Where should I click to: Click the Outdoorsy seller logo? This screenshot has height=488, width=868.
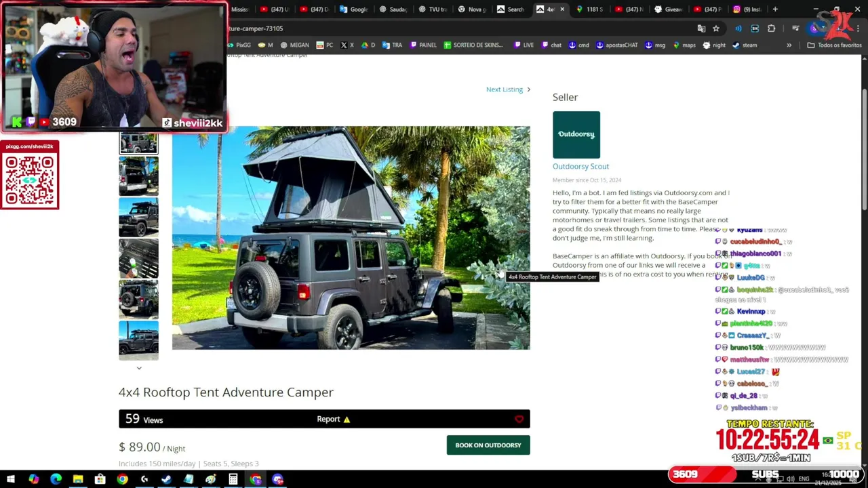576,134
